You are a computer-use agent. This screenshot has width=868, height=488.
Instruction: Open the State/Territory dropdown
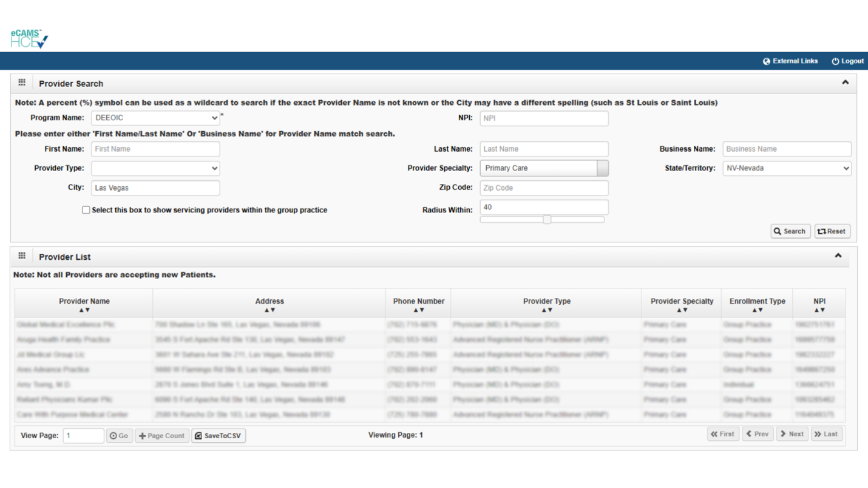tap(787, 168)
